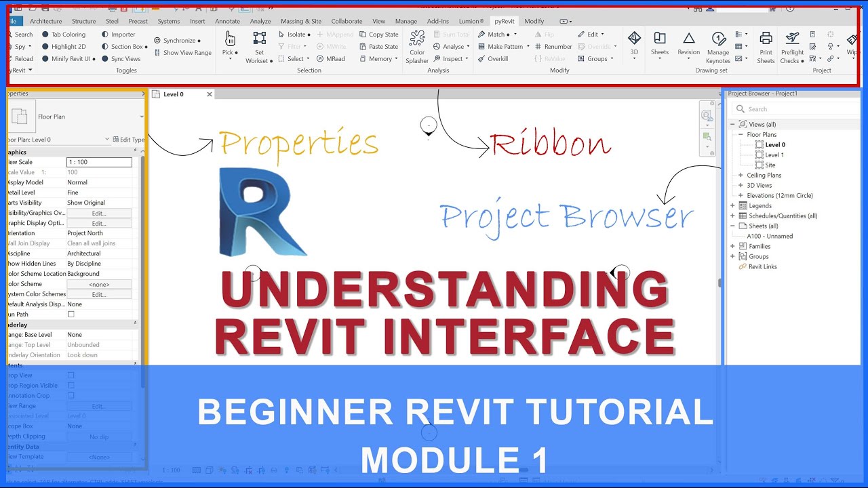Check the Sun Path checkbox

point(71,314)
